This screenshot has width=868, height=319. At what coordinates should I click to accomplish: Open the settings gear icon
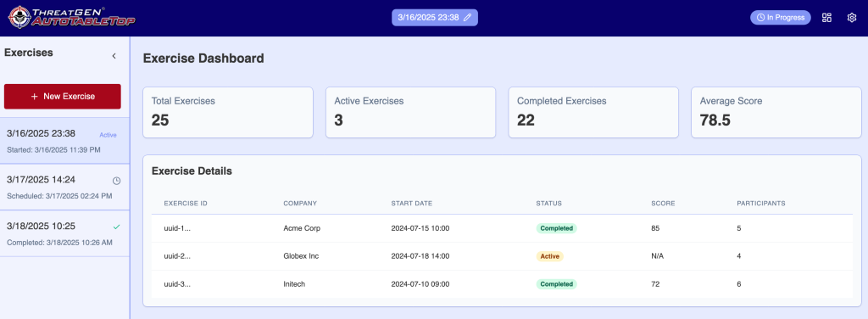click(852, 18)
